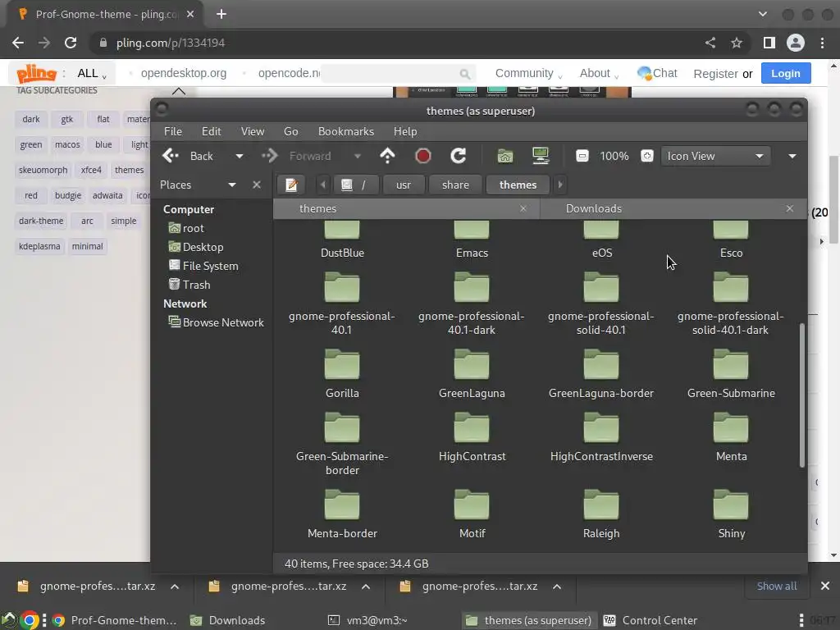Select the Green-Submarine folder

tap(731, 373)
